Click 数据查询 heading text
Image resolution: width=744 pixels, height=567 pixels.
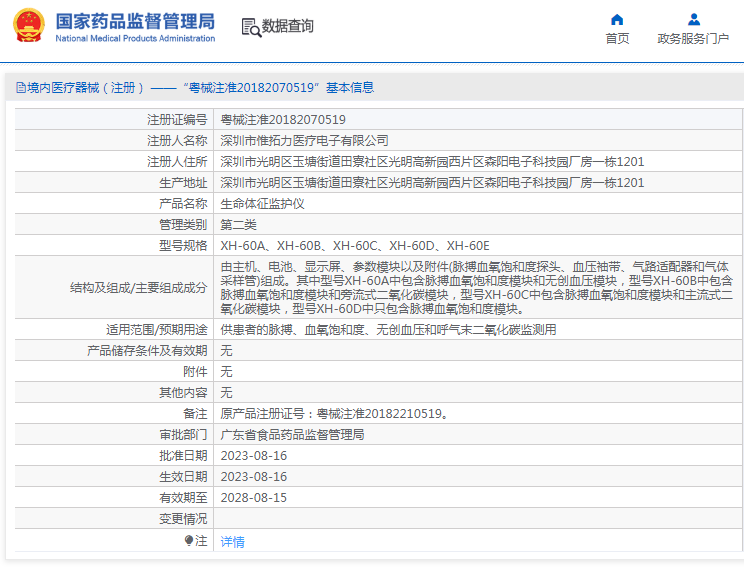pos(288,26)
